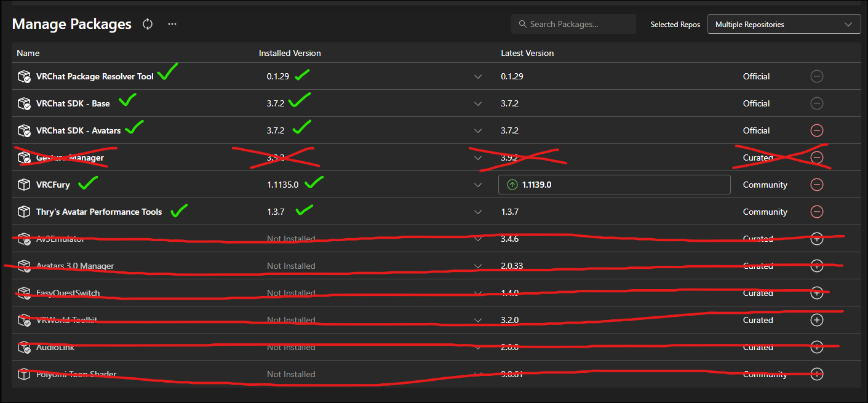Open version dropdown for VRChat Package Resolver Tool

tap(478, 76)
